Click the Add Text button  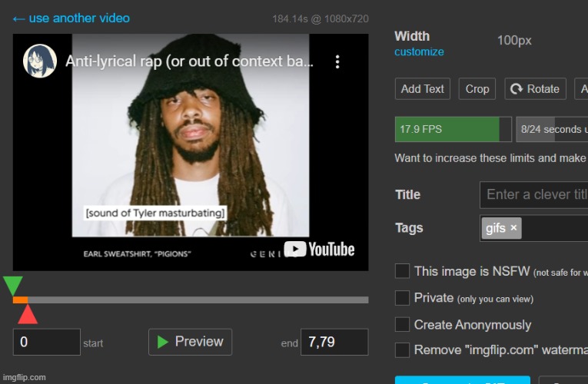coord(423,89)
